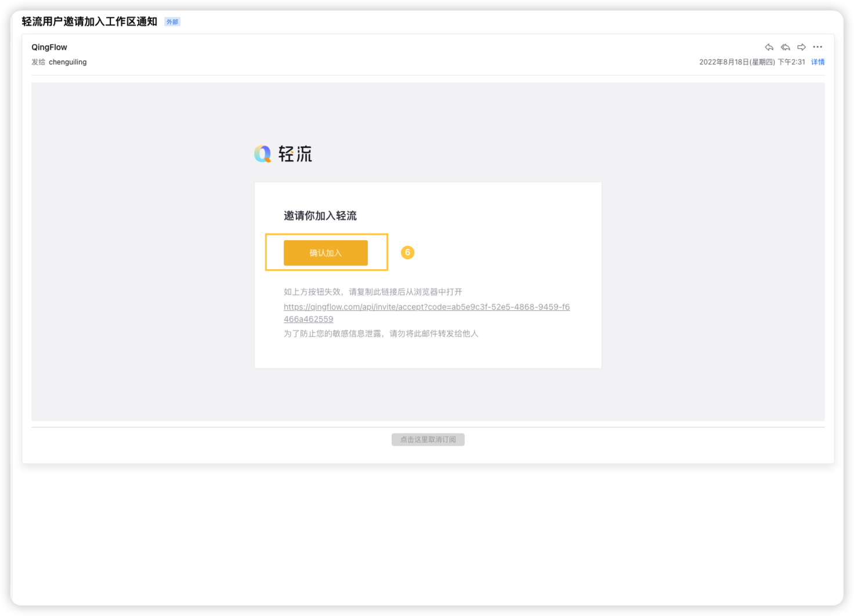The width and height of the screenshot is (854, 616).
Task: Click sender name QingFlow
Action: (x=49, y=47)
